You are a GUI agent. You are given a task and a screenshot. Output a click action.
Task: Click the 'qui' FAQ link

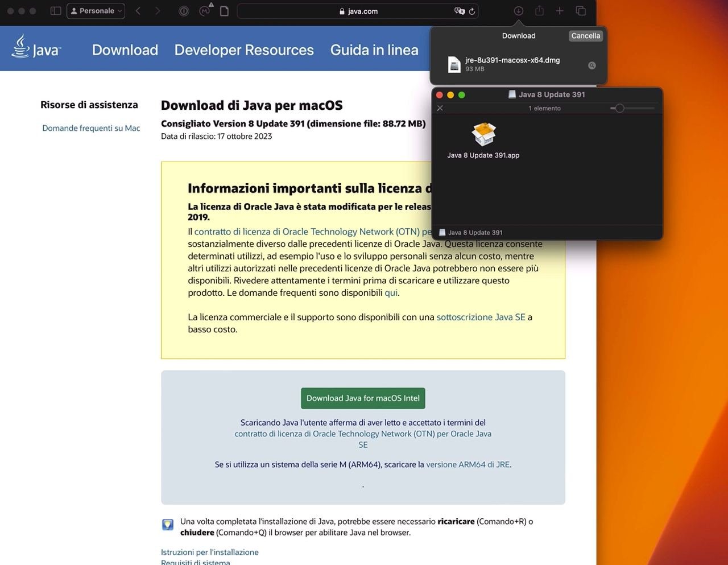coord(391,292)
